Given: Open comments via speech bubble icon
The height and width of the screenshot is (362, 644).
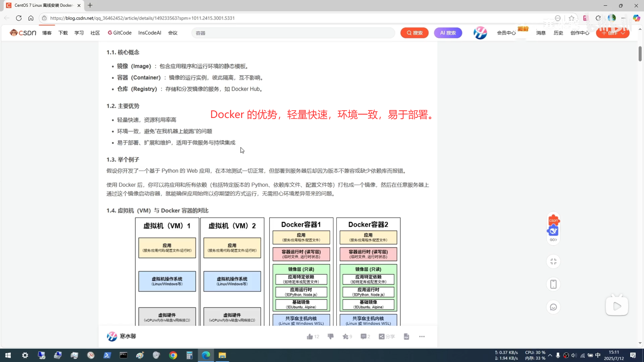Looking at the screenshot, I should (x=364, y=337).
